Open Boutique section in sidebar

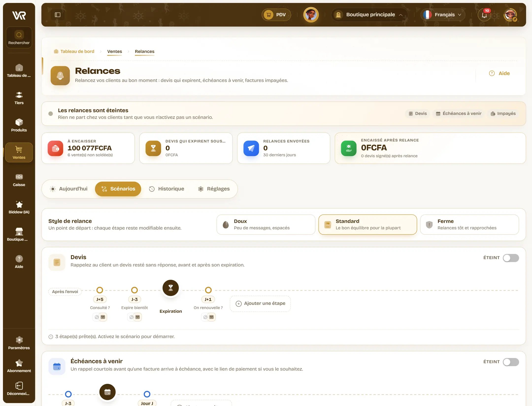(x=19, y=234)
